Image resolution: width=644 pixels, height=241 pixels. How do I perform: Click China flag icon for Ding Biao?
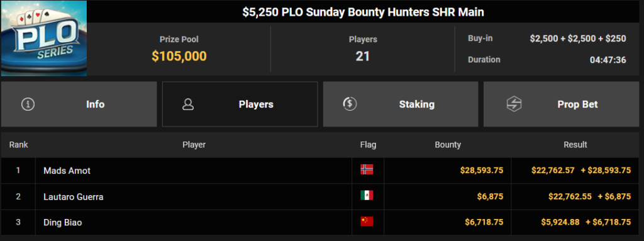pos(367,221)
